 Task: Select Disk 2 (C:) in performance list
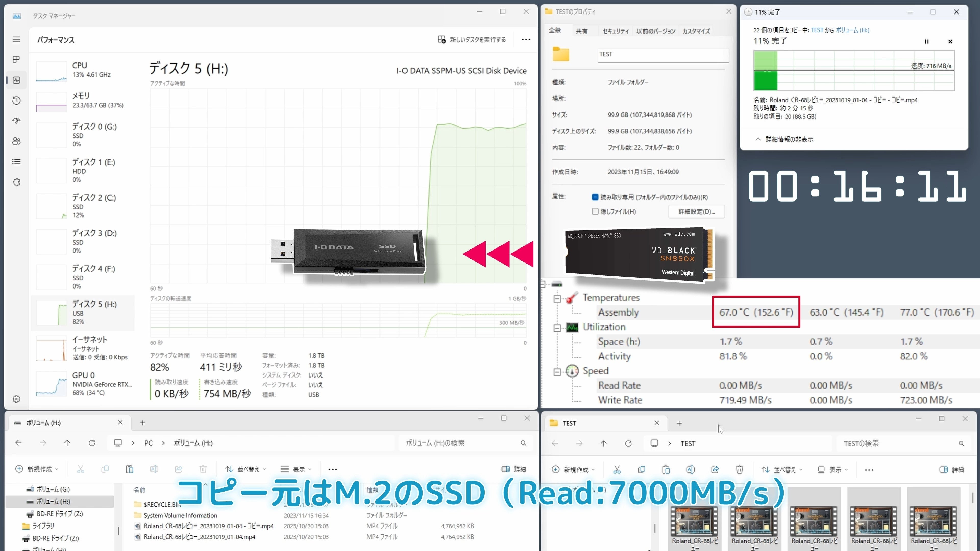click(x=83, y=206)
